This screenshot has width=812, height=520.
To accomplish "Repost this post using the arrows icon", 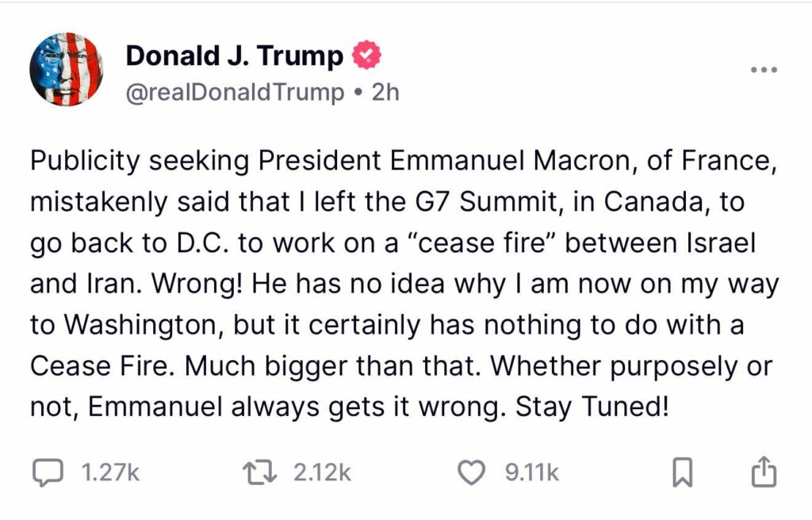I will [x=259, y=473].
